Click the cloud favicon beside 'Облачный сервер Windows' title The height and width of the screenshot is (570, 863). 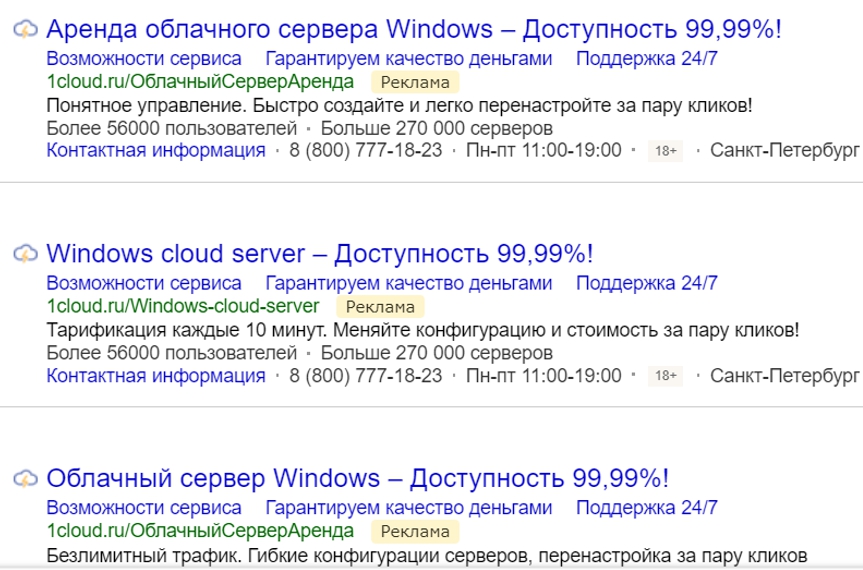[x=26, y=478]
